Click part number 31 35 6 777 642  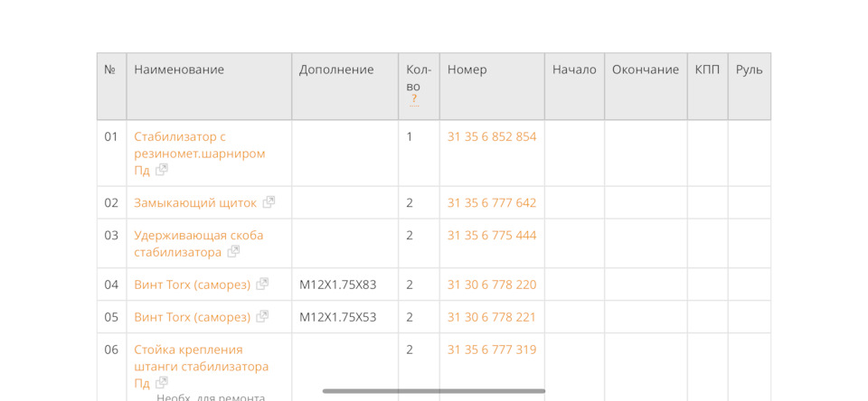coord(491,202)
